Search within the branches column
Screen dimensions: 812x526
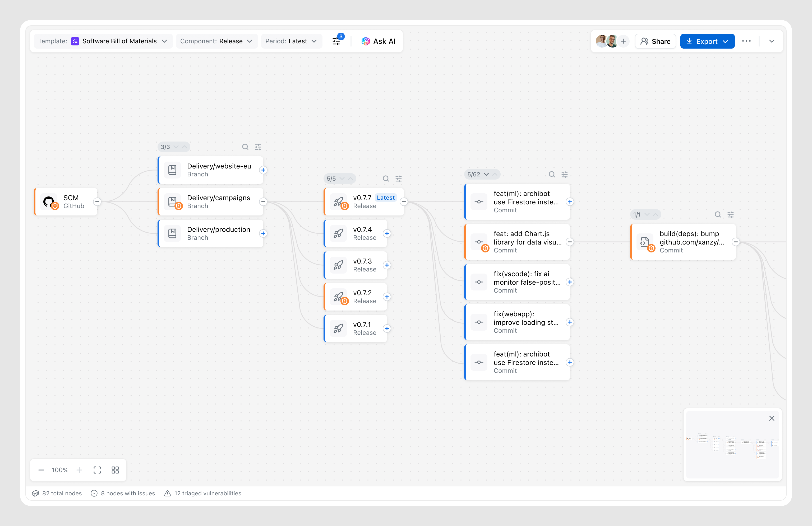tap(245, 147)
